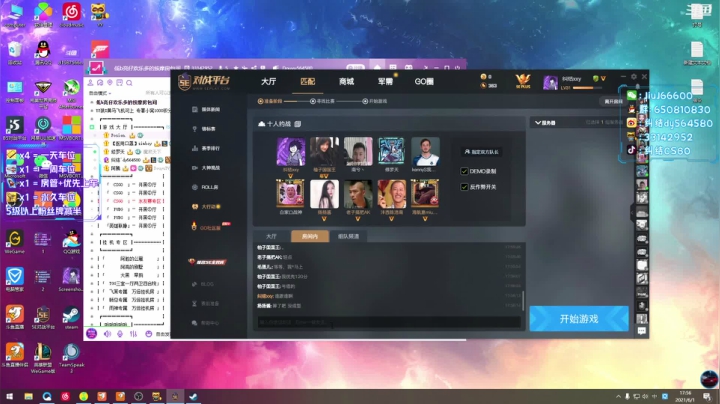Click the emoji face icon in voice chat bottom bar
Screen dimensions: 720x404
tap(148, 334)
